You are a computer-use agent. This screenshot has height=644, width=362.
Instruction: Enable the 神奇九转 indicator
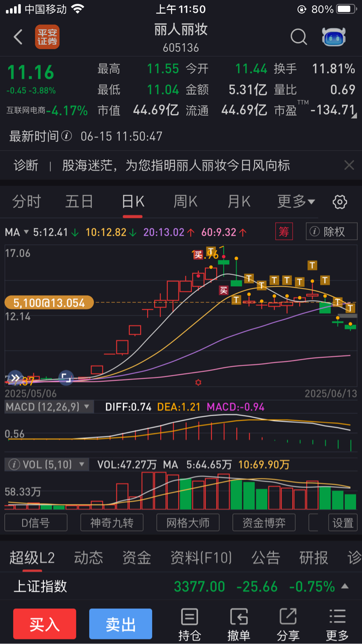pos(112,522)
